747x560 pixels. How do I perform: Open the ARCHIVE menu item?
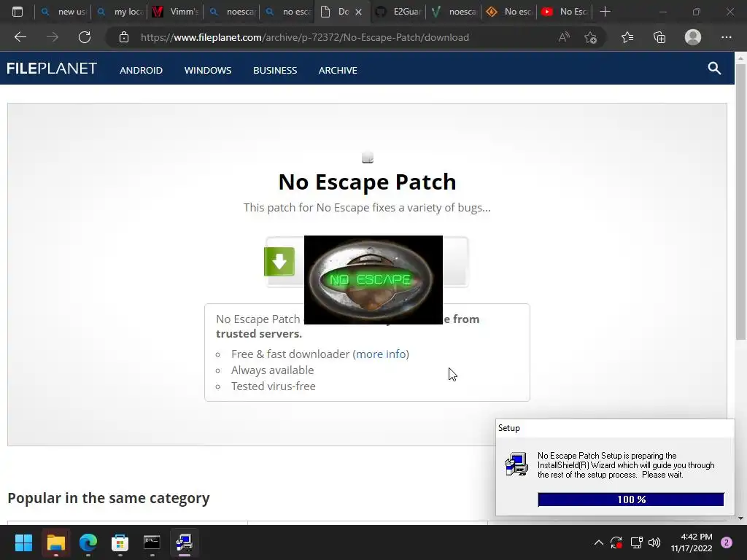point(338,70)
